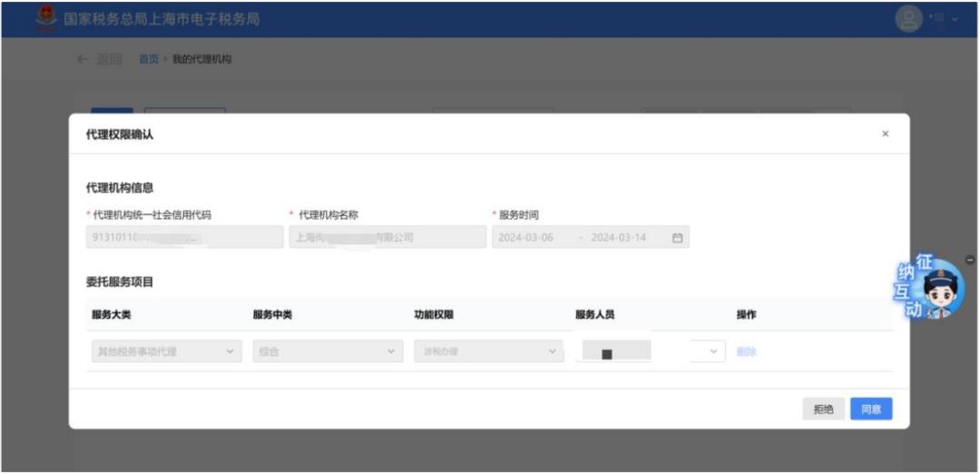Click the 服务中类 column header
Image resolution: width=980 pixels, height=474 pixels.
pos(272,314)
